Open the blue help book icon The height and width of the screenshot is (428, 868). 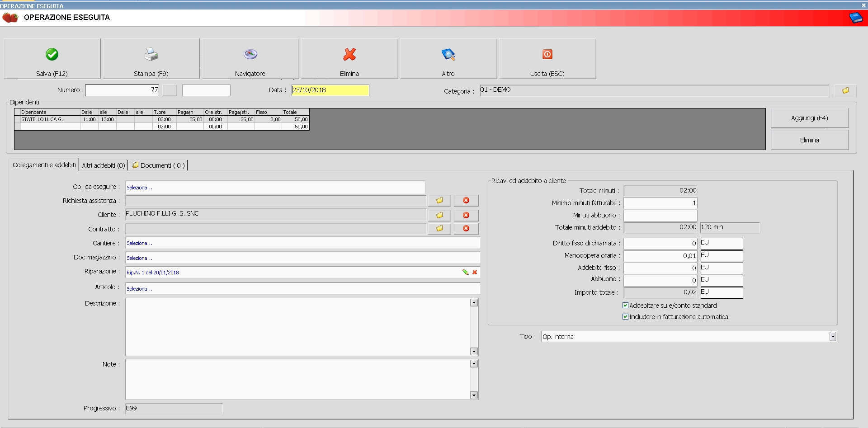pos(856,18)
